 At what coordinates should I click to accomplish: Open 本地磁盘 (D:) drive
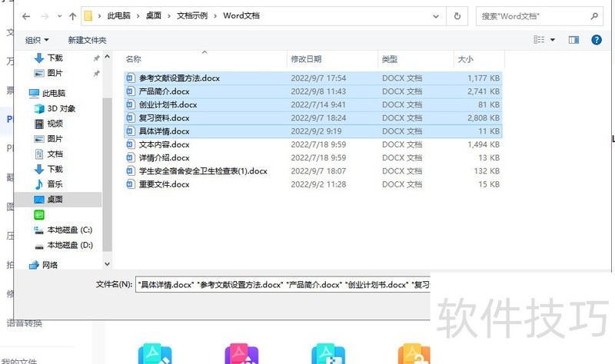click(x=64, y=245)
